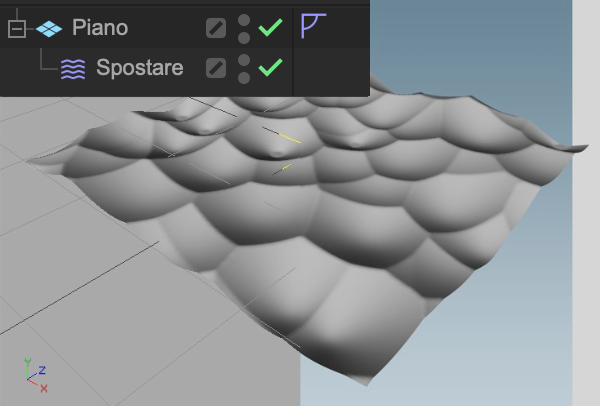This screenshot has width=600, height=406.
Task: Click the Spostare displacer deformer icon
Action: click(x=73, y=69)
